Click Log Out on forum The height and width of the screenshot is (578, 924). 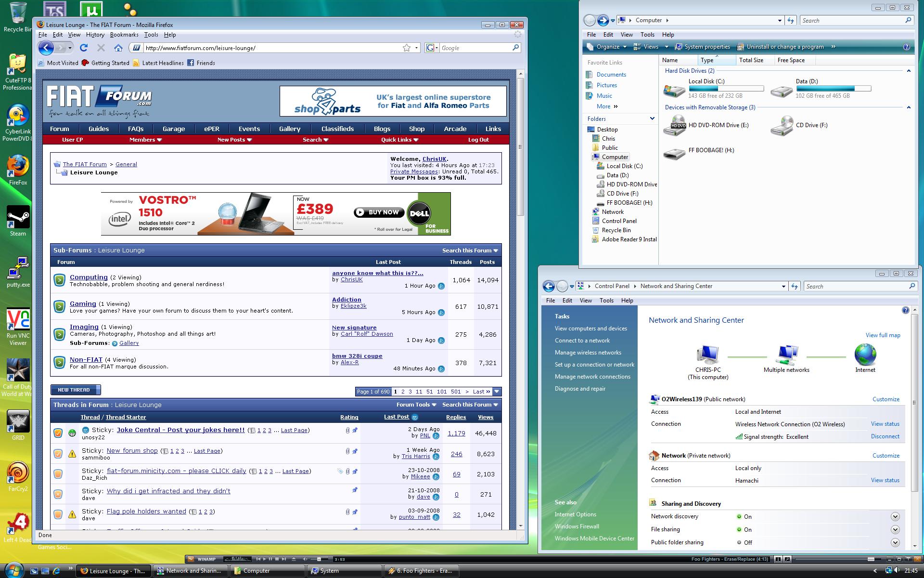(x=478, y=140)
